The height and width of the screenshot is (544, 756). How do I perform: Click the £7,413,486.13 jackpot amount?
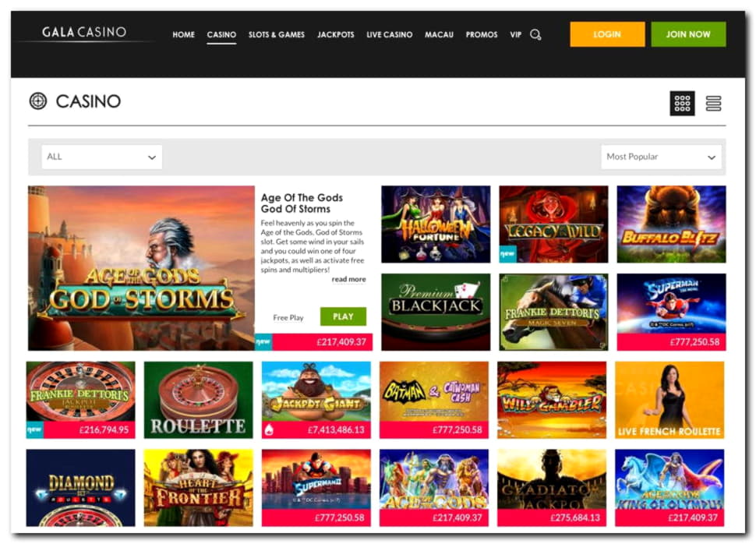tap(336, 429)
